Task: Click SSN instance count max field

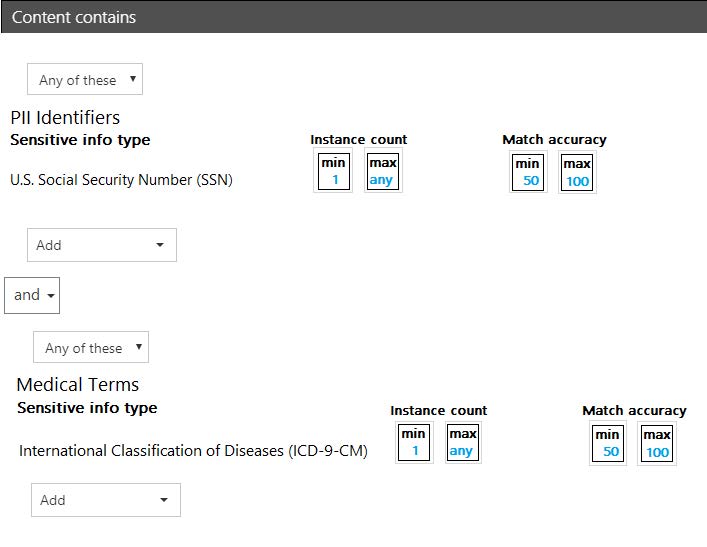Action: pyautogui.click(x=382, y=172)
